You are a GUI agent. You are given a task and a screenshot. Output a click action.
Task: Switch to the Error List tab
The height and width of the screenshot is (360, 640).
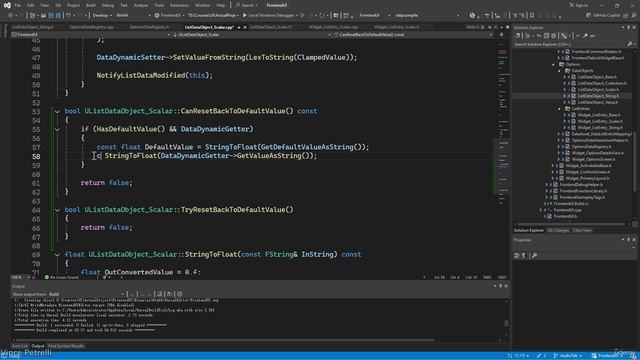[x=20, y=346]
